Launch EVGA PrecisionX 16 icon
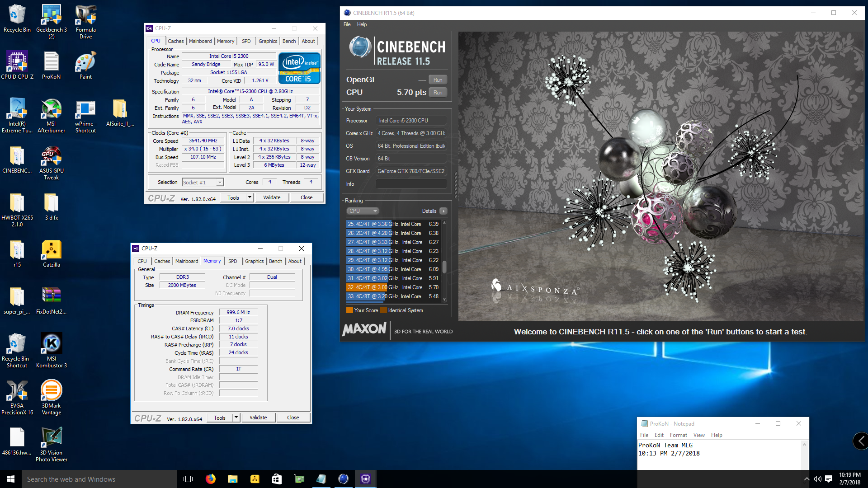The width and height of the screenshot is (868, 488). coord(17,398)
